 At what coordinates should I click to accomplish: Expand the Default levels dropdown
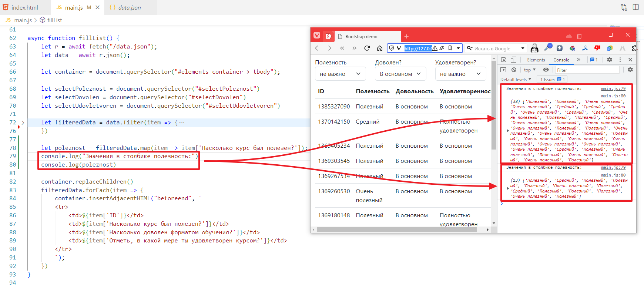(516, 79)
